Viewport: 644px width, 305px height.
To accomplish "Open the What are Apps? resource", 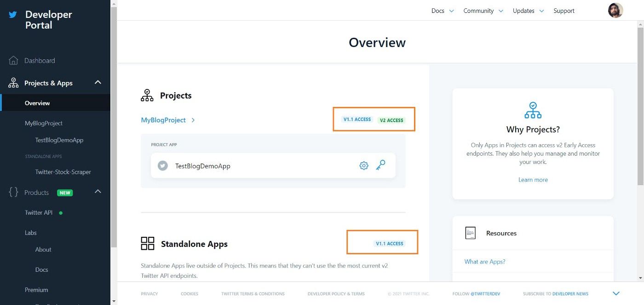I will [485, 262].
